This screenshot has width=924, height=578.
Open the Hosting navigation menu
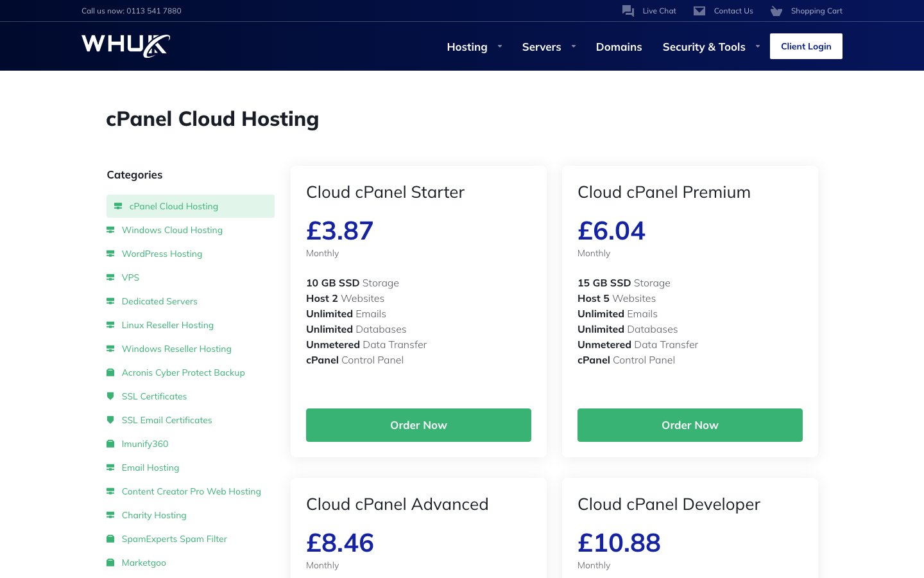point(467,47)
